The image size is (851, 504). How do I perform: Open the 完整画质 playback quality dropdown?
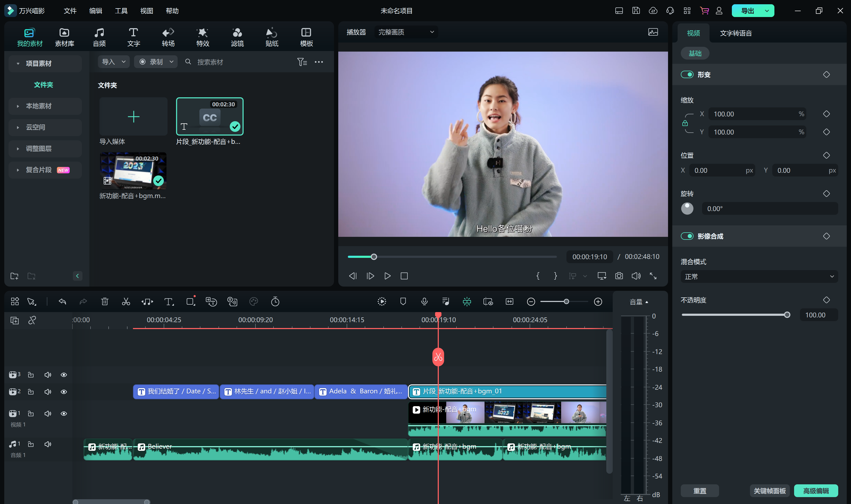(406, 32)
